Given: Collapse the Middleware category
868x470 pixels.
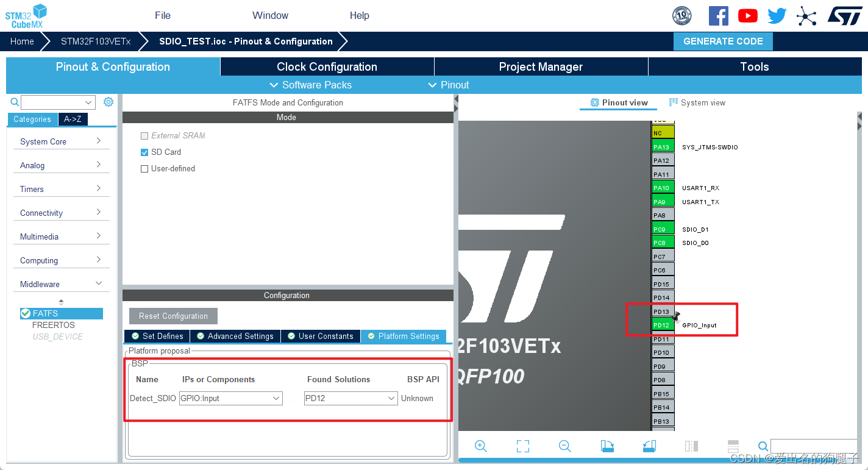Looking at the screenshot, I should pyautogui.click(x=61, y=284).
